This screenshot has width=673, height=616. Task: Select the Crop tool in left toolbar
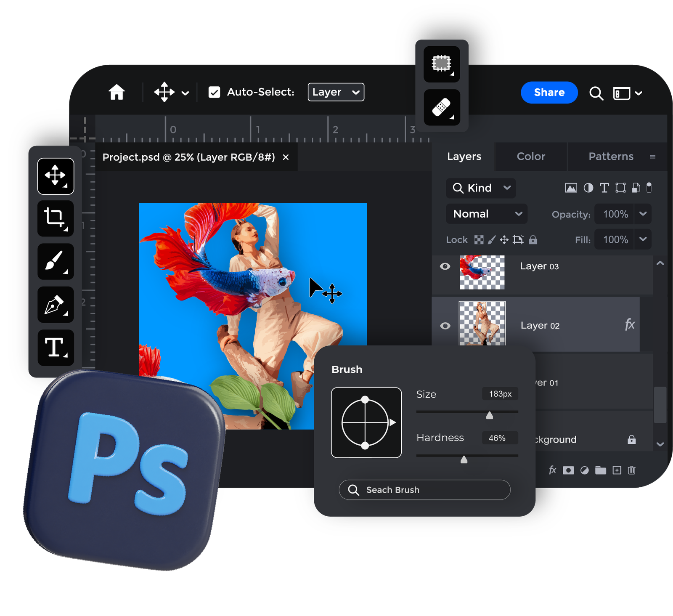point(56,218)
